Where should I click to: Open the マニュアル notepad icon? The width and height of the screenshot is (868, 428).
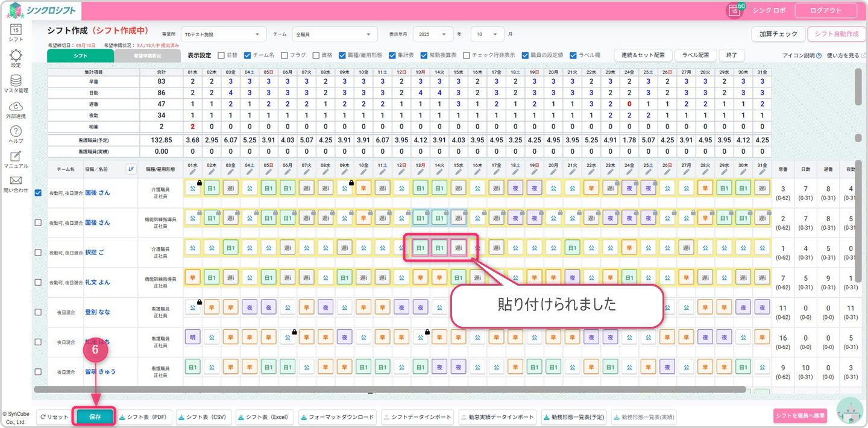point(16,158)
